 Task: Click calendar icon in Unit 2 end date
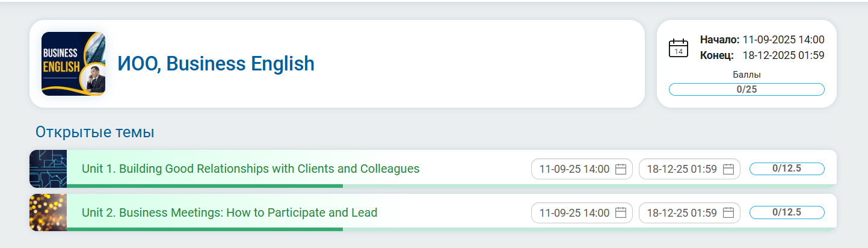728,212
